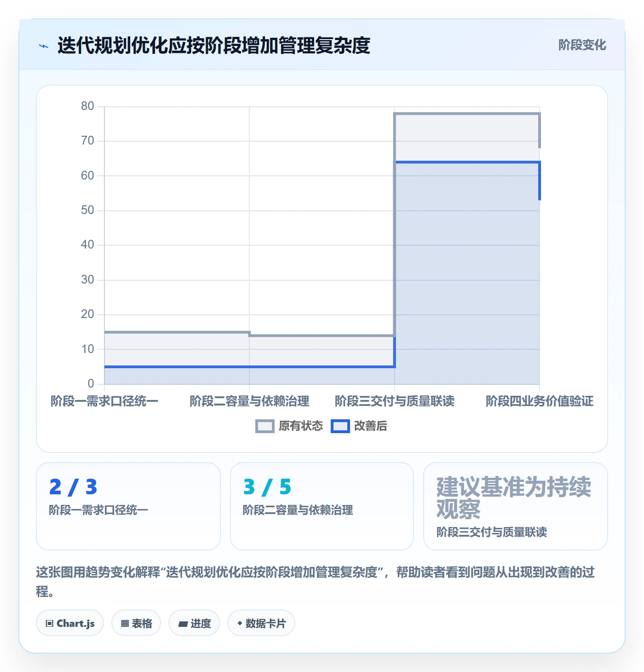Click the square icon in the Chart.js chip
644x672 pixels.
tap(50, 624)
